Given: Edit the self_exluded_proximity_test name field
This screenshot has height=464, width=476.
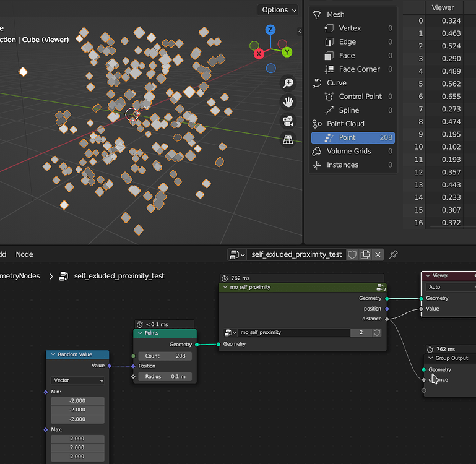Looking at the screenshot, I should (x=296, y=255).
